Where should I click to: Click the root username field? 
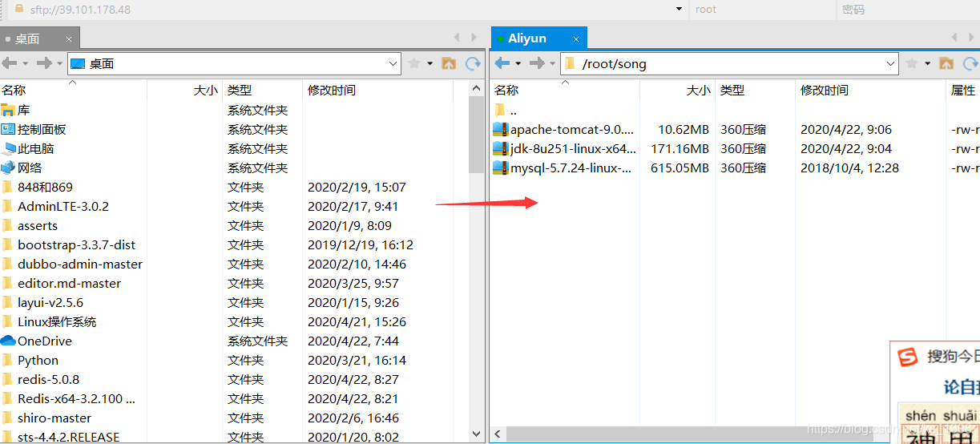coord(761,10)
